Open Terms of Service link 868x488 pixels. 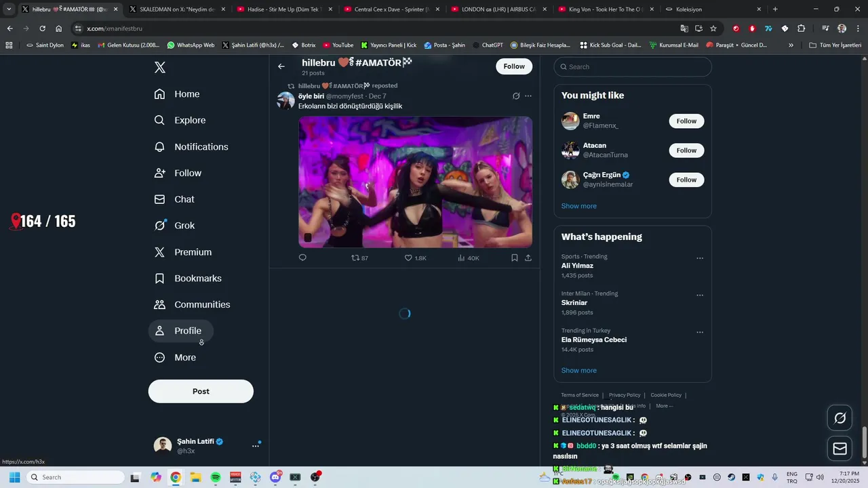pyautogui.click(x=580, y=395)
